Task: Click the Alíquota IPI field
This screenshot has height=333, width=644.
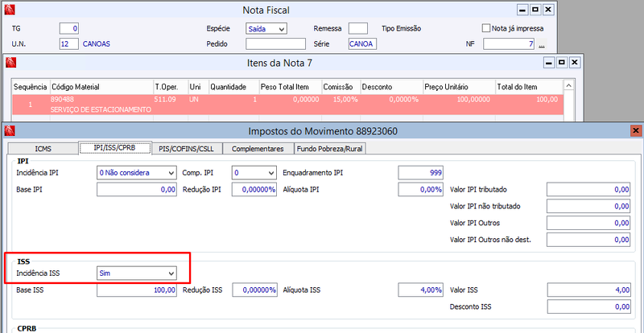Action: click(x=420, y=189)
